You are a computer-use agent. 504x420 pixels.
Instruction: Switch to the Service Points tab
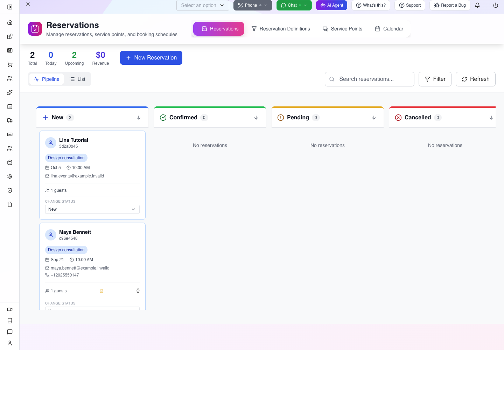[x=342, y=29]
